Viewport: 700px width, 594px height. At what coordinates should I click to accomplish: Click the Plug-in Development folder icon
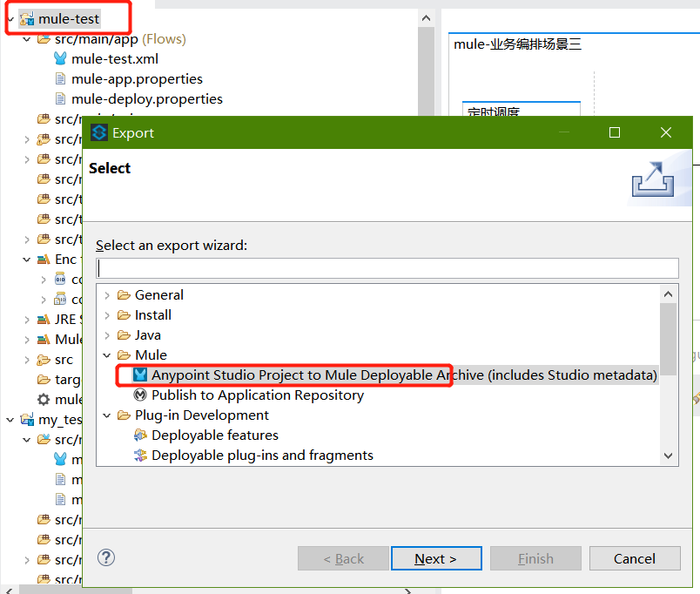click(124, 415)
